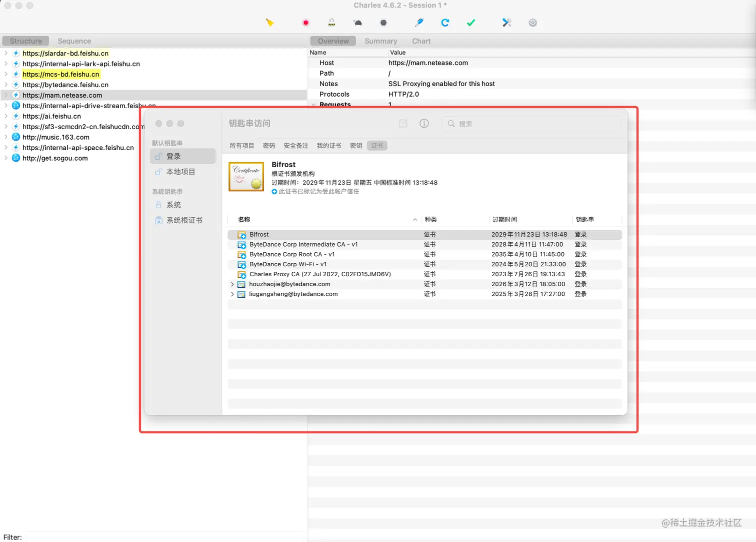Click the Keychain search field 搜索
Viewport: 756px width, 542px height.
tap(531, 124)
